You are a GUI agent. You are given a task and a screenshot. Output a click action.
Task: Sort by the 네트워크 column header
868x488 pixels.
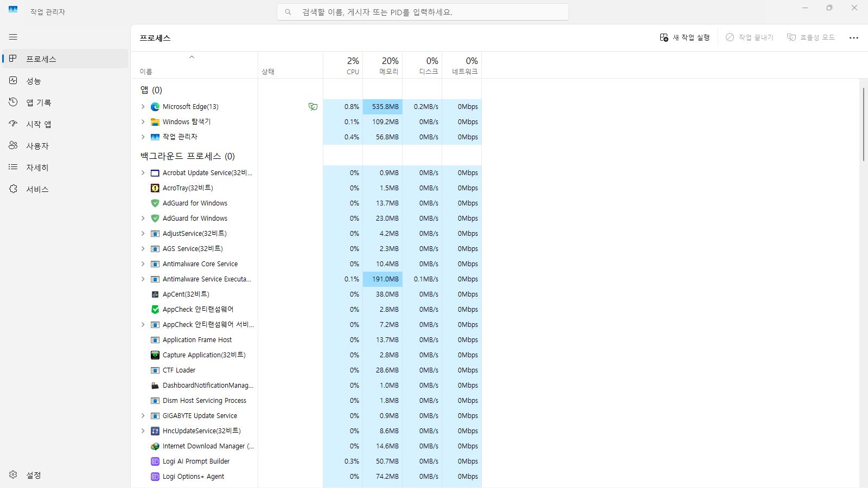(x=462, y=65)
